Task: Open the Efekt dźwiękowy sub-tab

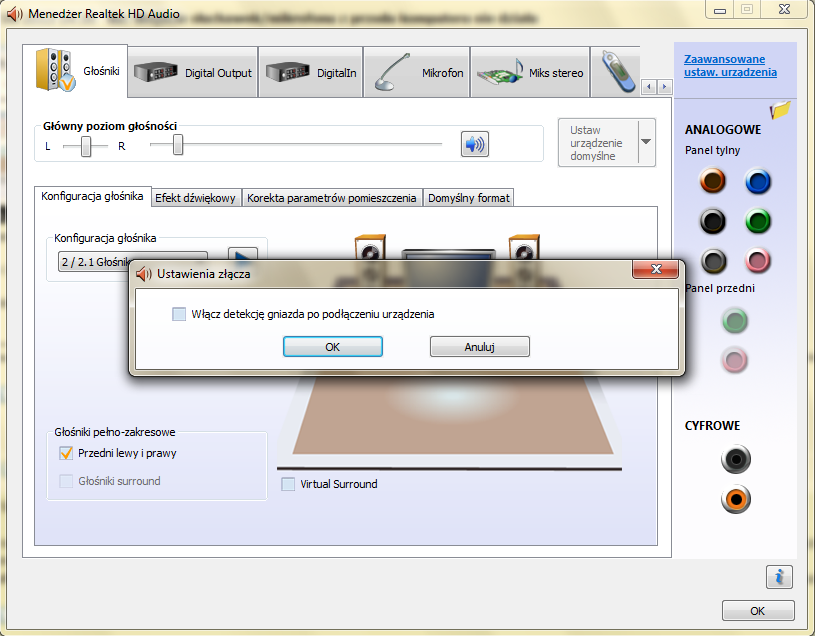Action: (x=195, y=198)
